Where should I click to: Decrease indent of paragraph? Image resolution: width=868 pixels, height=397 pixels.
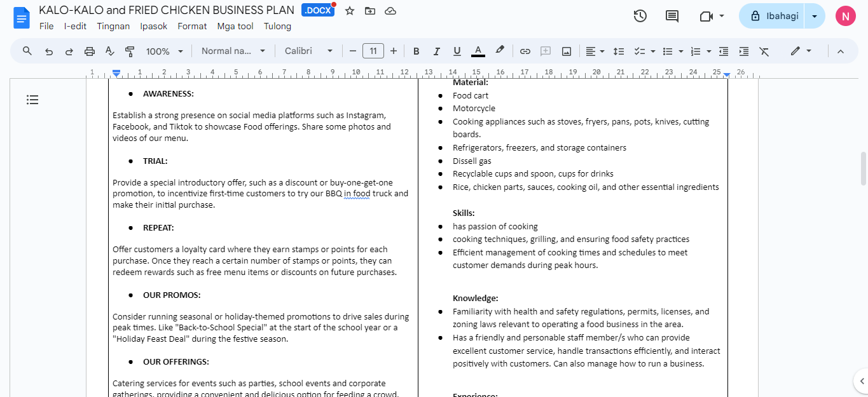(x=724, y=51)
